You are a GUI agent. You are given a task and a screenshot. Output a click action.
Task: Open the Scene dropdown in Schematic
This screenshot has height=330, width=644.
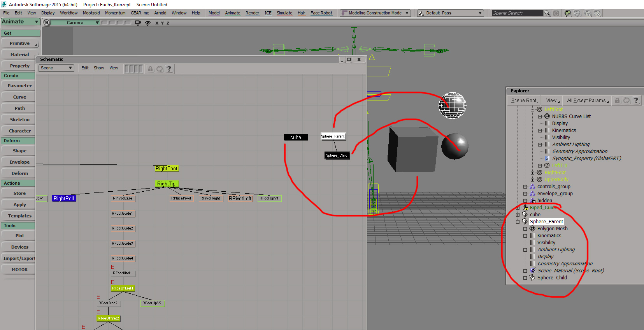(x=56, y=68)
